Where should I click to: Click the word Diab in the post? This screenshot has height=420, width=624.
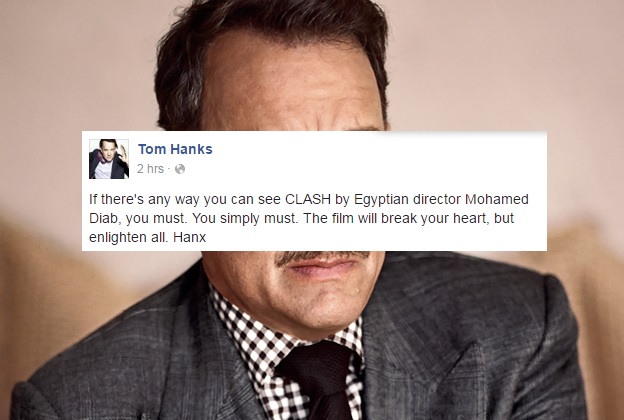pos(102,218)
